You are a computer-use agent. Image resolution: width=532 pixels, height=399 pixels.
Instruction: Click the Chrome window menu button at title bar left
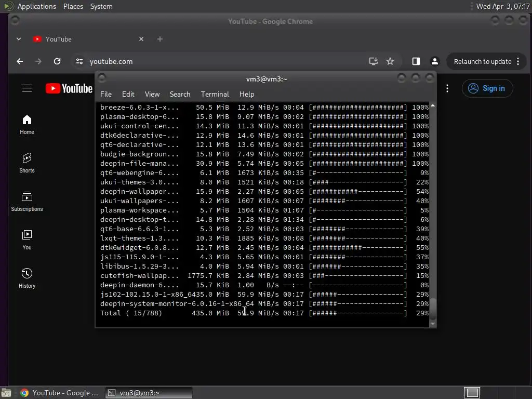(15, 20)
